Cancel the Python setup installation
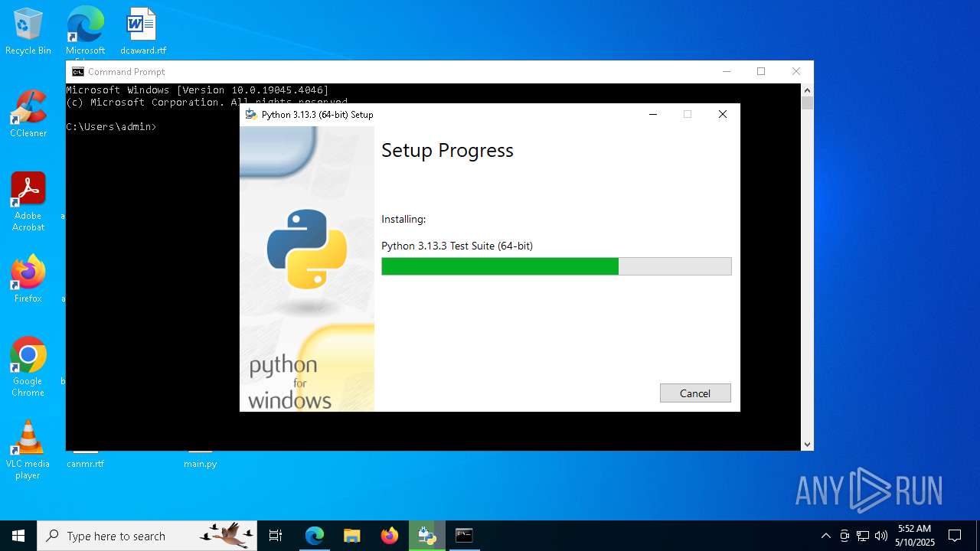 [695, 393]
